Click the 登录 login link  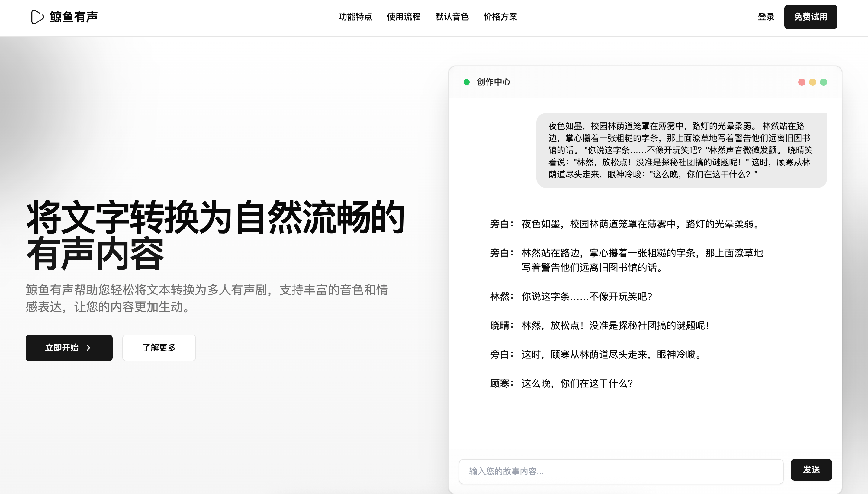766,17
